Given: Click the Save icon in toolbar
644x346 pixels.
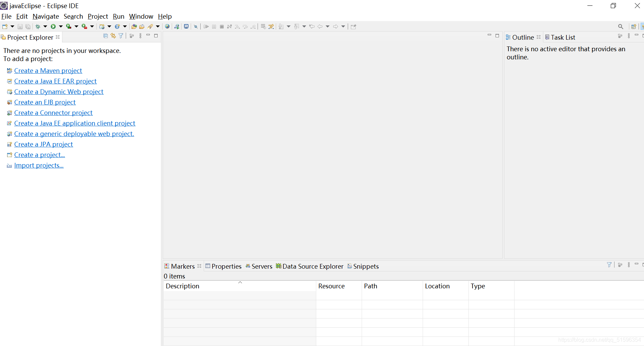Looking at the screenshot, I should [x=20, y=26].
